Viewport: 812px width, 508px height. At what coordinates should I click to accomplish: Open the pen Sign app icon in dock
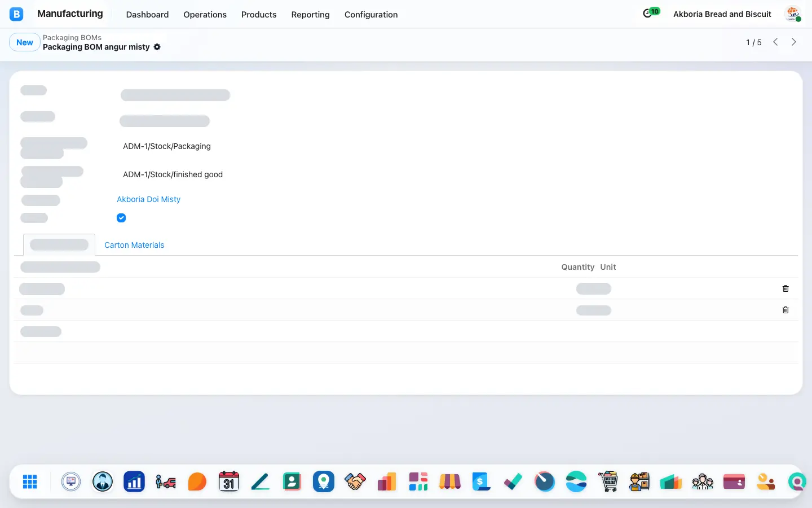[x=261, y=481]
